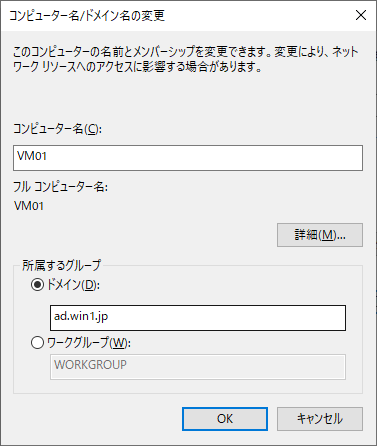Click the フル コンピューター名: label
This screenshot has height=446, width=377.
tap(60, 187)
